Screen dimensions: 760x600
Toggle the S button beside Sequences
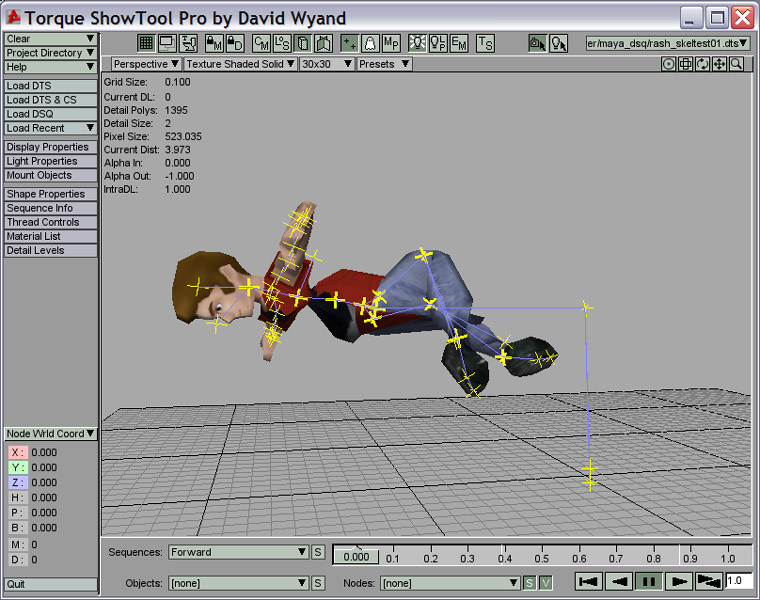pos(318,552)
